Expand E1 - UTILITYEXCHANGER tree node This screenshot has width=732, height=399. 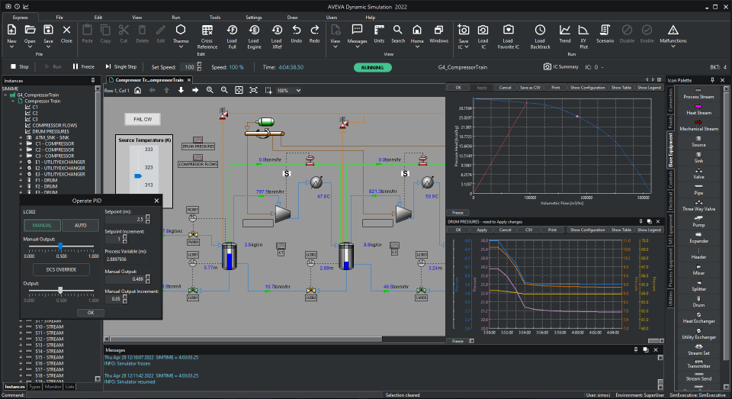coord(21,162)
